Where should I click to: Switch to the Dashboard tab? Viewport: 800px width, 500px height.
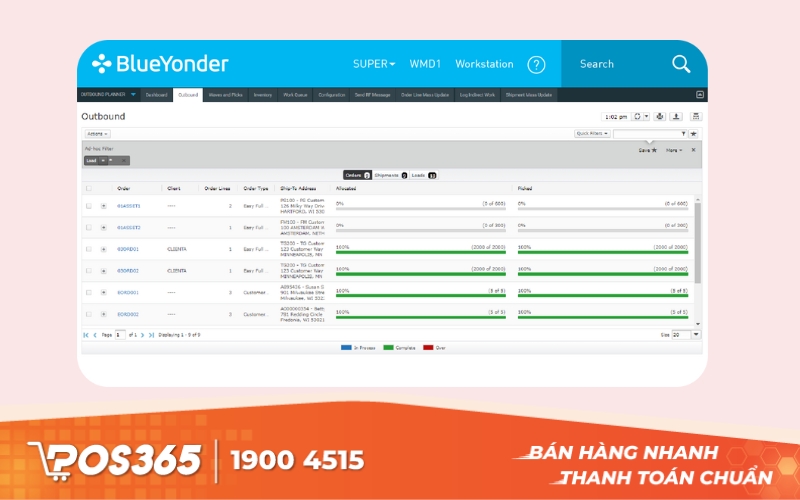tap(156, 95)
